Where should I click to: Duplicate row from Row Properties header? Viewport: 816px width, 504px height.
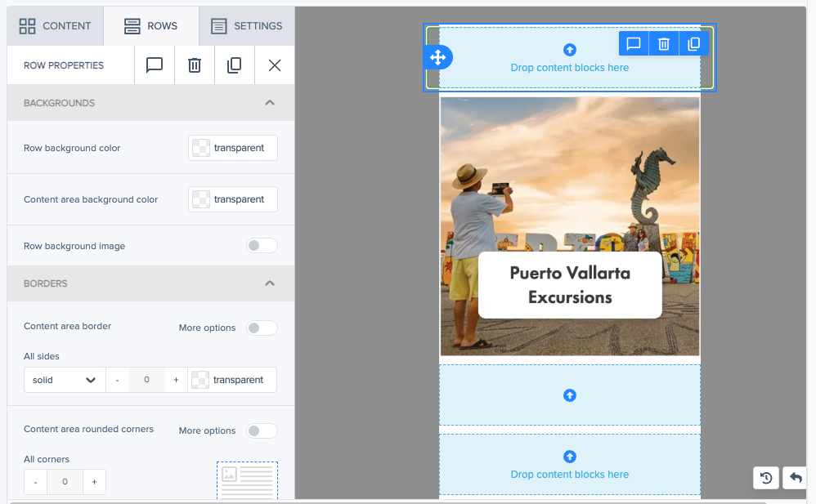point(235,65)
